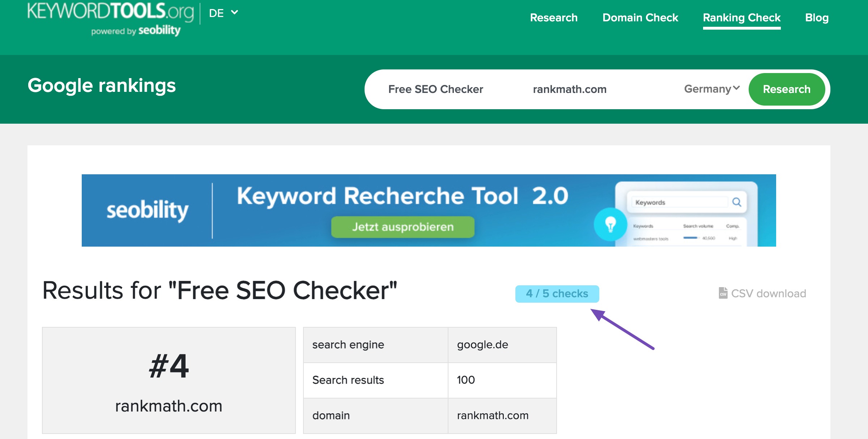Open the Blog link
This screenshot has width=868, height=439.
817,17
